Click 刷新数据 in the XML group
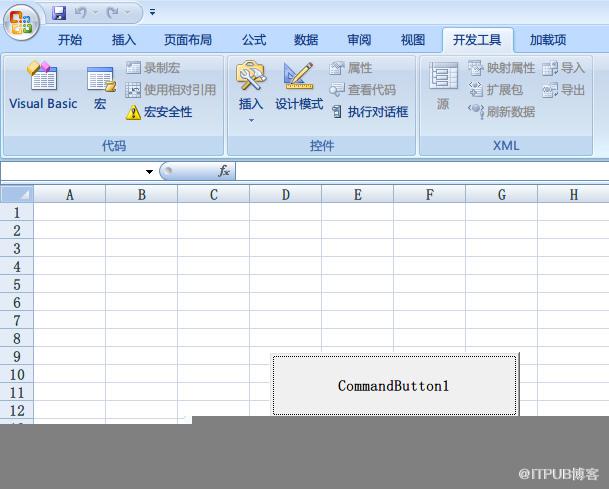Screen dimensions: 609x489 point(501,112)
